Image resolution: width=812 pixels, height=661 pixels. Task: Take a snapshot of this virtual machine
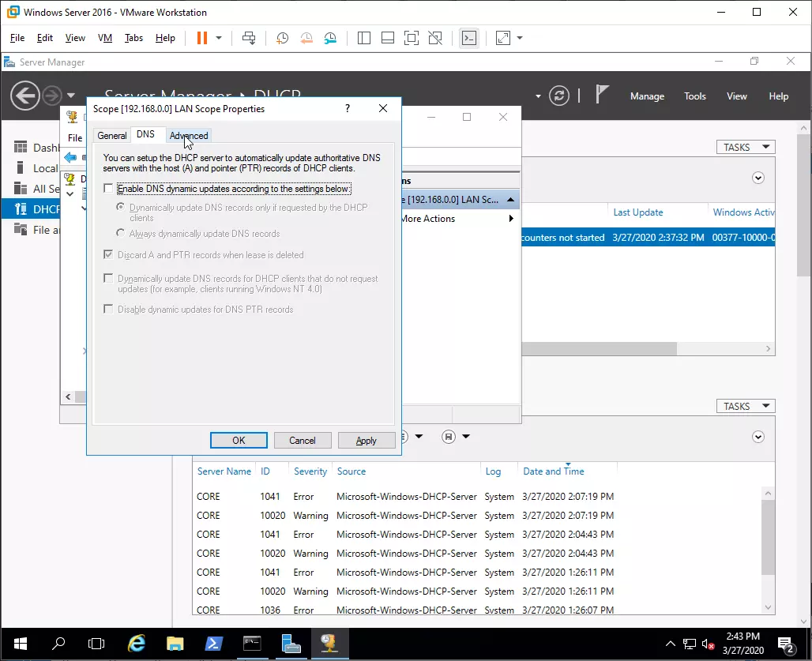click(282, 38)
